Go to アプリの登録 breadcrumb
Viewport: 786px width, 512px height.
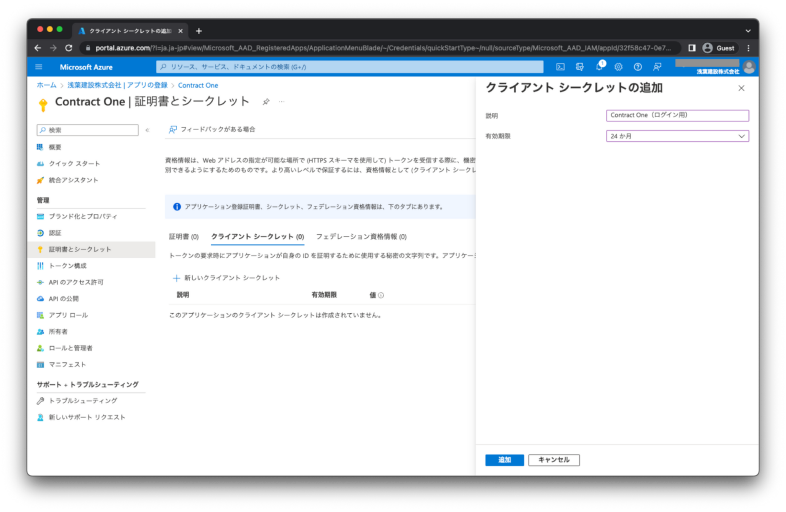pos(147,85)
